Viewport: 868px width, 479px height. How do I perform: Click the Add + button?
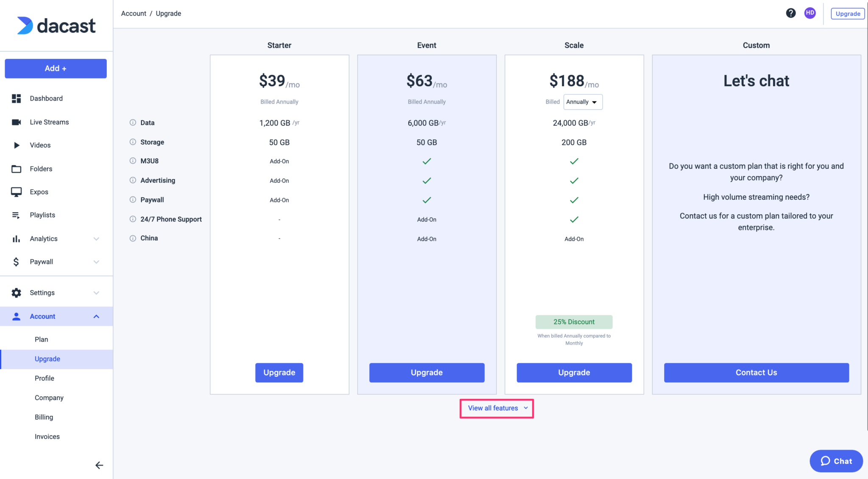(56, 68)
